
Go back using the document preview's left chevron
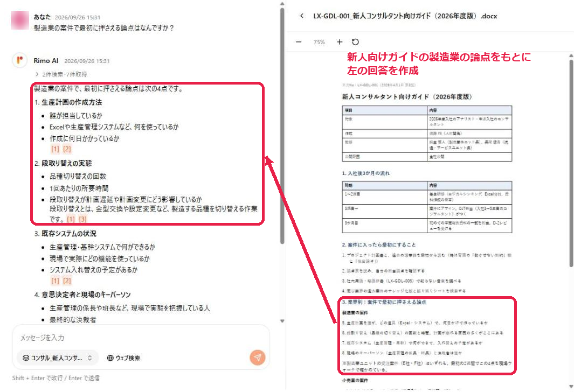point(302,16)
